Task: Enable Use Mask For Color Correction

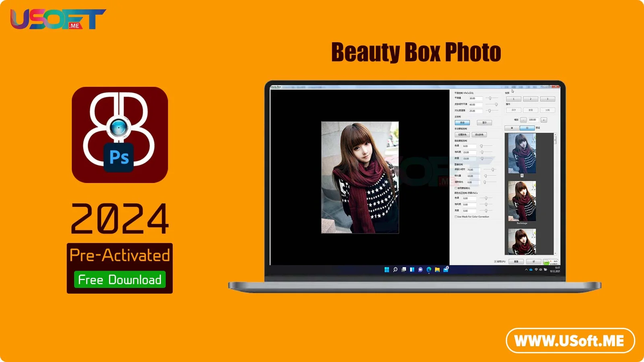Action: point(456,217)
